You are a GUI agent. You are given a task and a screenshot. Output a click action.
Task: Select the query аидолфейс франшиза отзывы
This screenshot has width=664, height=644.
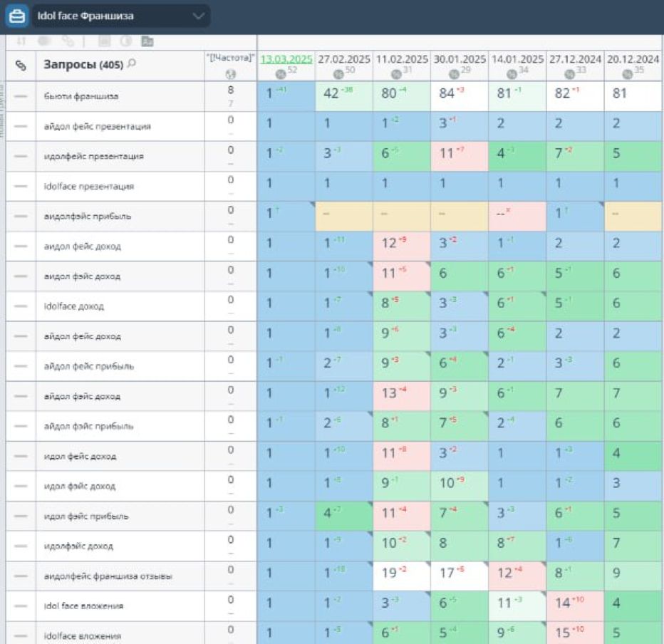tap(108, 576)
